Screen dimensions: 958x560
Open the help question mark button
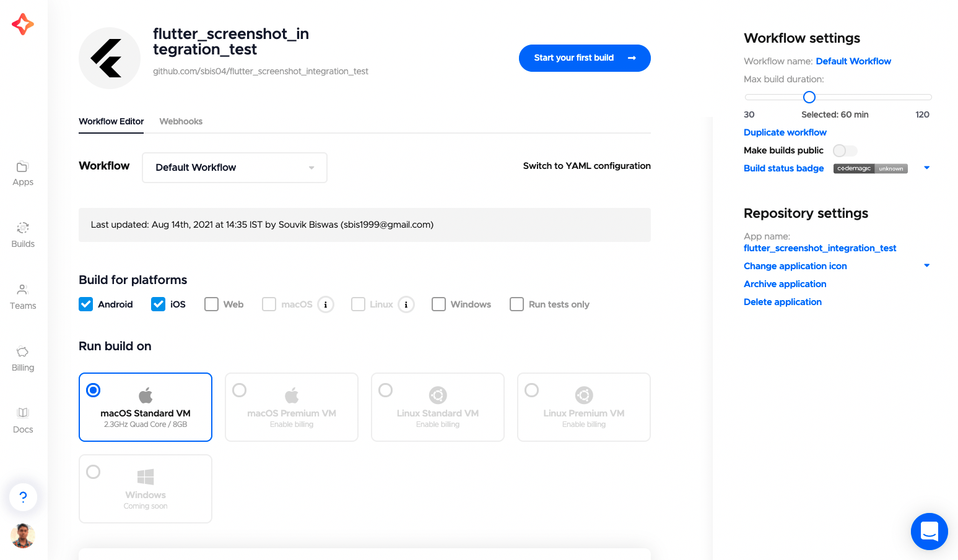pyautogui.click(x=23, y=497)
